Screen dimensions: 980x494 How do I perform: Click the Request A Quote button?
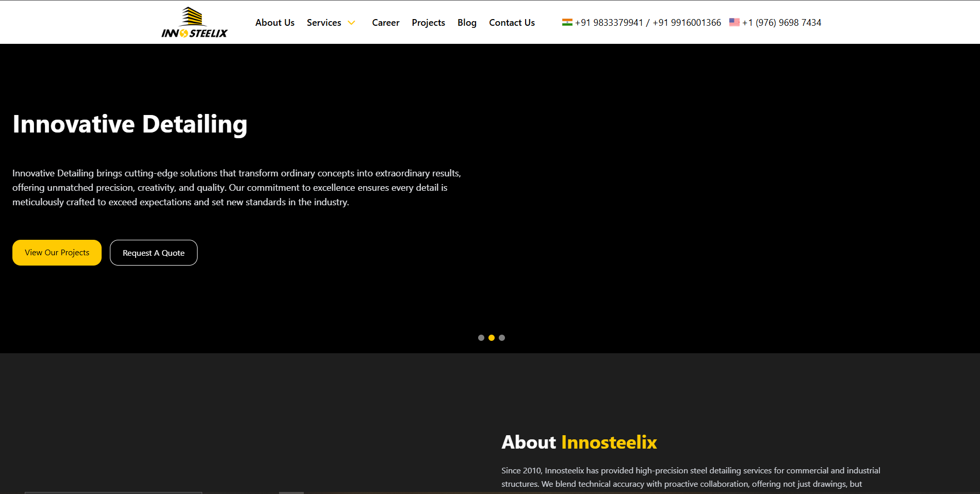(x=153, y=253)
